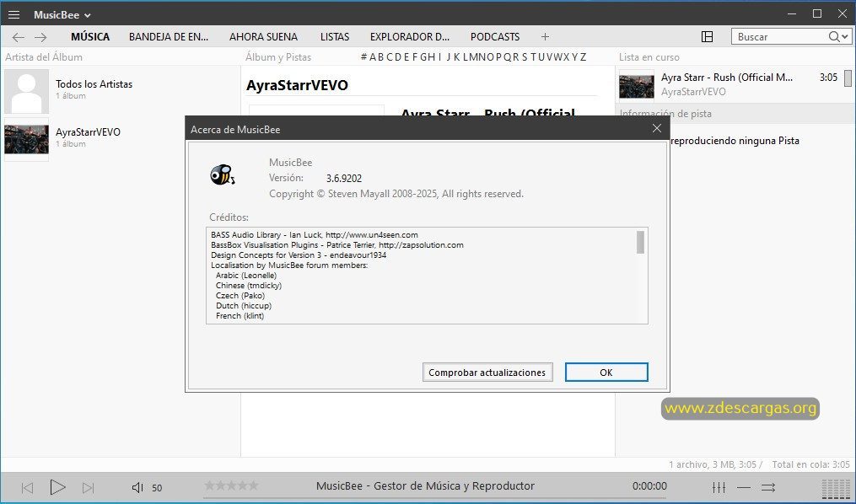Open the hamburger main menu
The width and height of the screenshot is (856, 504).
click(x=14, y=14)
